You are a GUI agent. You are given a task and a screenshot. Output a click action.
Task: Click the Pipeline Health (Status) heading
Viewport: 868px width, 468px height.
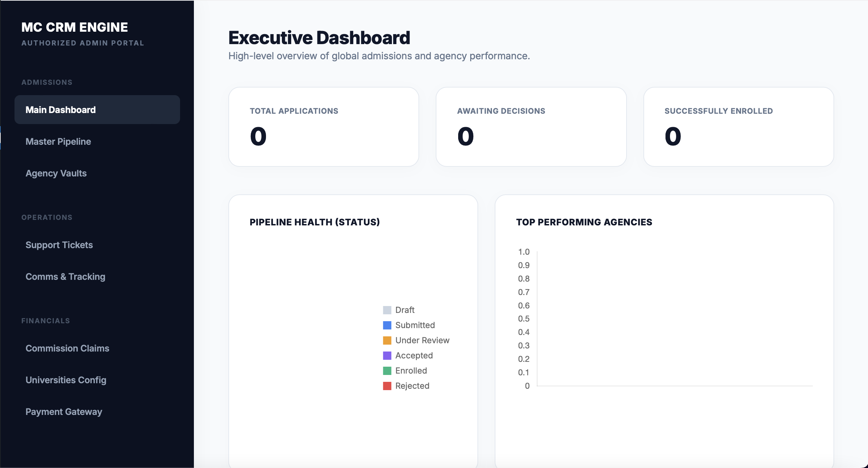pyautogui.click(x=315, y=222)
